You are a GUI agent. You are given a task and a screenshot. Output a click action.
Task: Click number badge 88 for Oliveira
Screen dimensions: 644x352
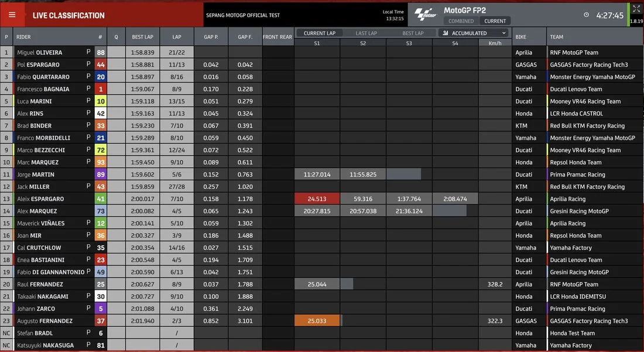pos(101,53)
